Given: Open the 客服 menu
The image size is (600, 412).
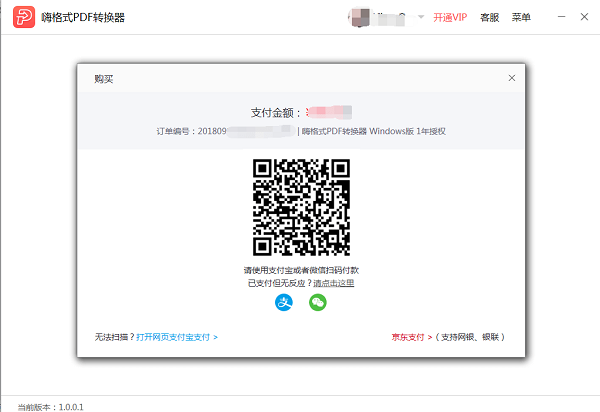Looking at the screenshot, I should [489, 17].
